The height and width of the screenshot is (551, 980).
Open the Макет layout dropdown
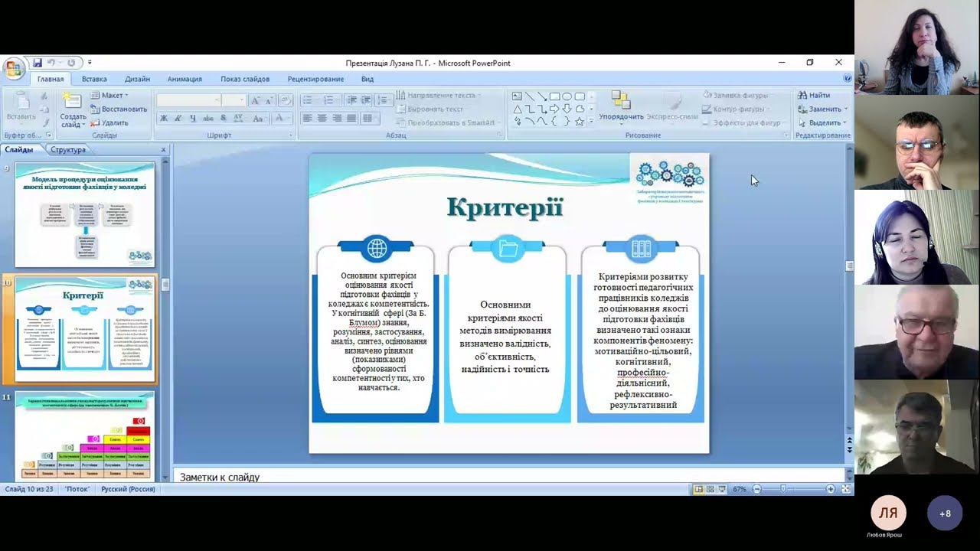[109, 96]
